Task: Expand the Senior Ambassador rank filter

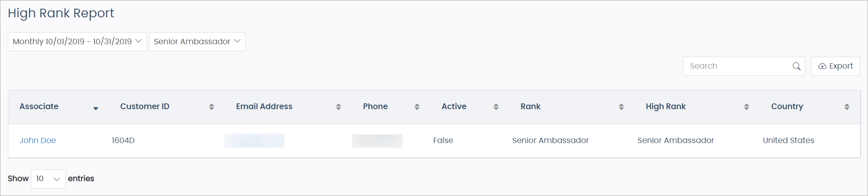Action: coord(197,42)
